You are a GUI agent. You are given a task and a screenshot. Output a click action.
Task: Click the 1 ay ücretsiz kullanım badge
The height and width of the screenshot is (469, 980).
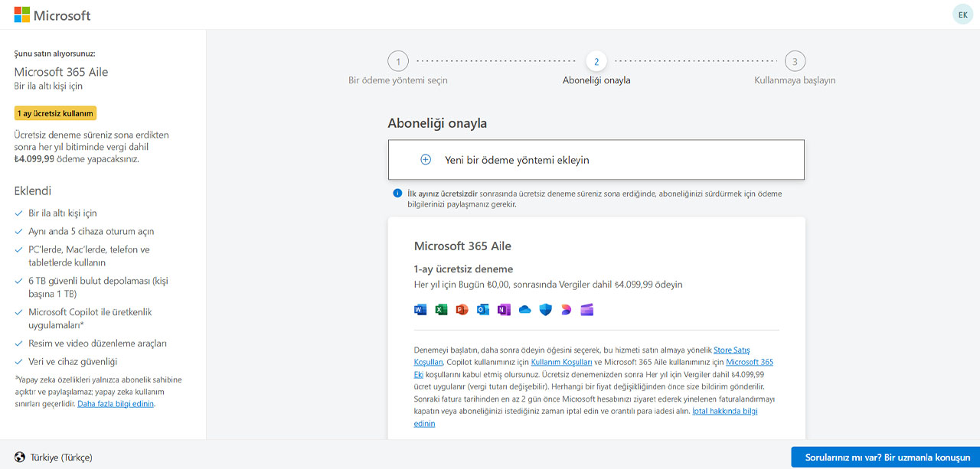(x=55, y=113)
